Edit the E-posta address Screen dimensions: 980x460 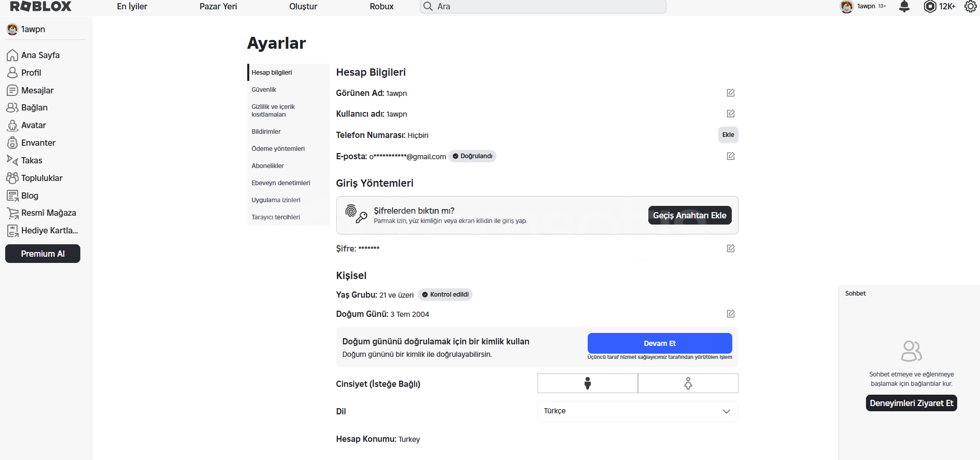click(x=731, y=156)
